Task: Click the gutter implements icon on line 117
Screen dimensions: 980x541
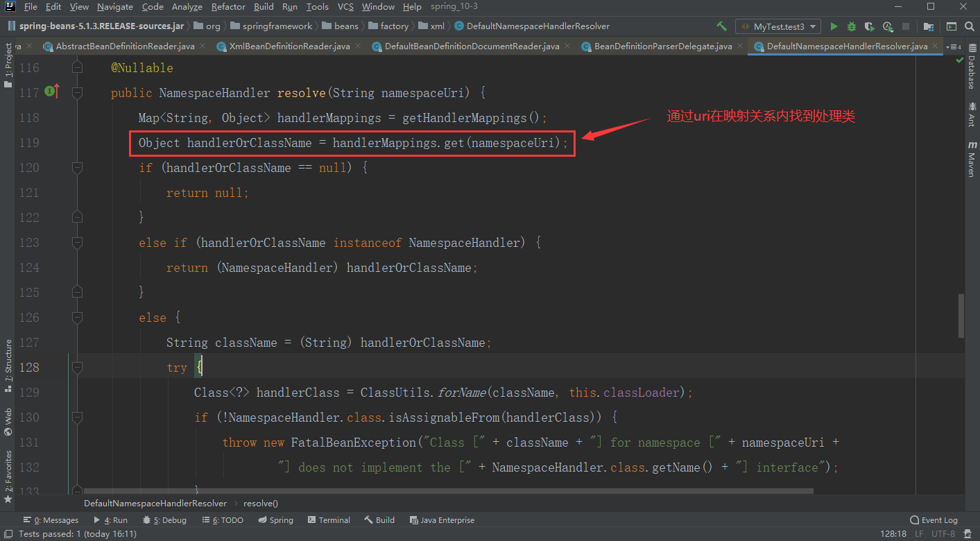Action: tap(52, 91)
